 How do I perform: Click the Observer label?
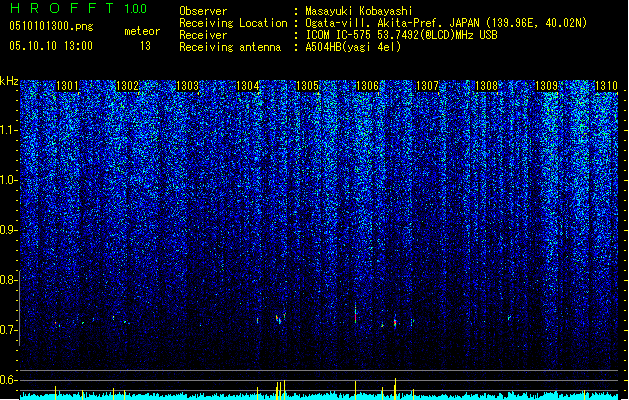point(203,11)
